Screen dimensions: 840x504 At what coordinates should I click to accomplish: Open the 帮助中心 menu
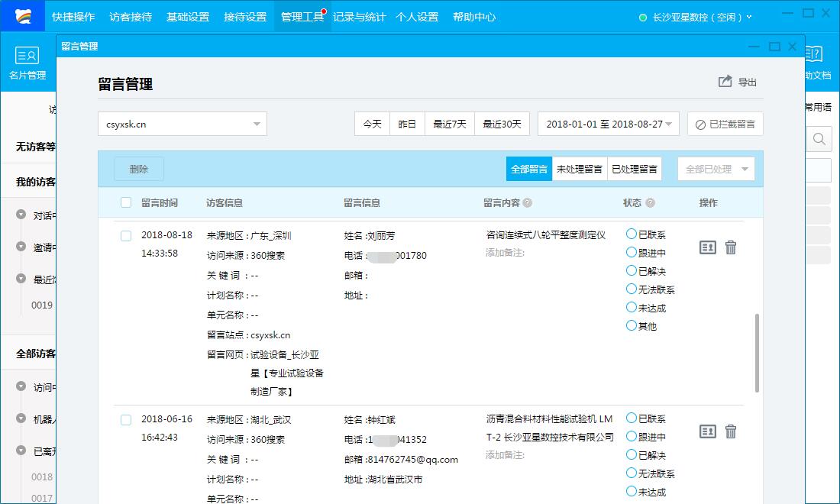474,17
